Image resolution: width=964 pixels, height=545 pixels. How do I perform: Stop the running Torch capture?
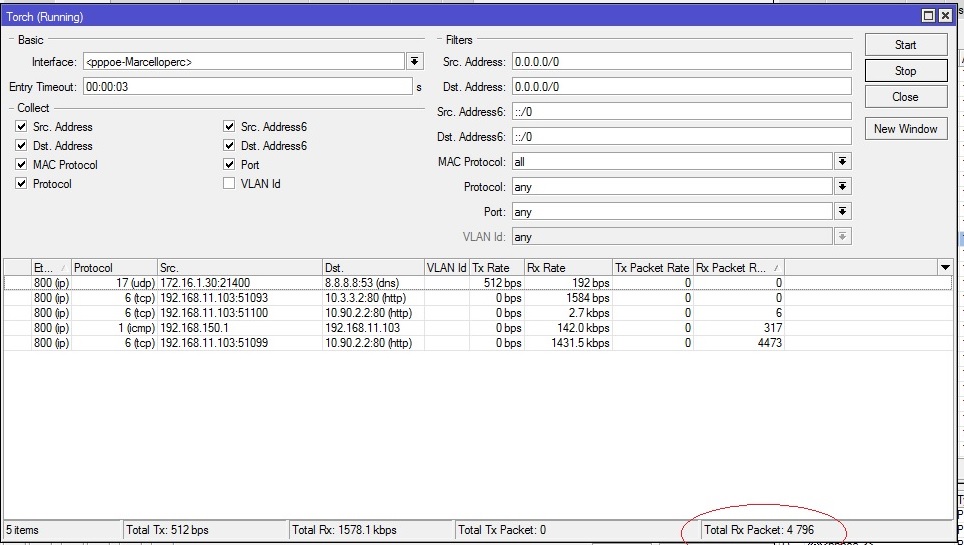[x=905, y=71]
